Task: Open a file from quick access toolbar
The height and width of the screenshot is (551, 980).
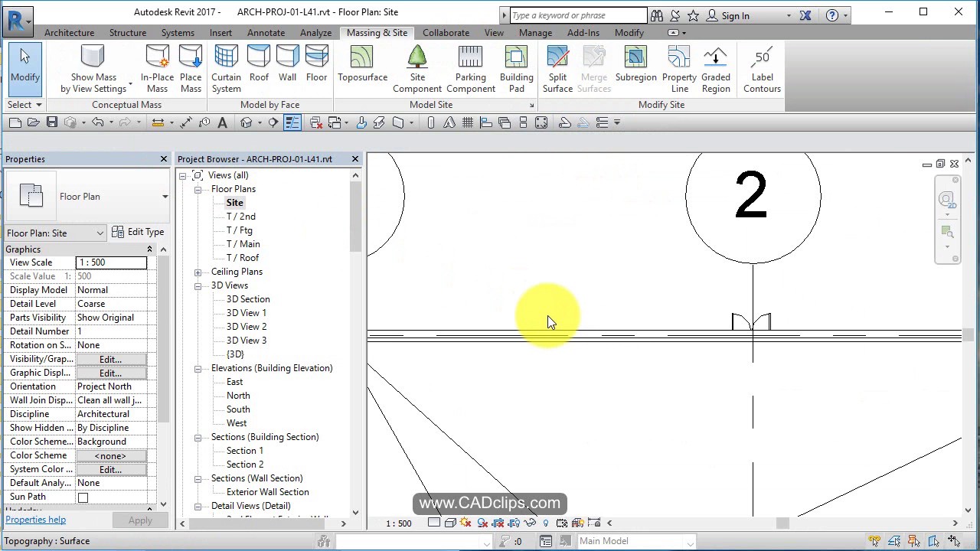Action: click(34, 122)
